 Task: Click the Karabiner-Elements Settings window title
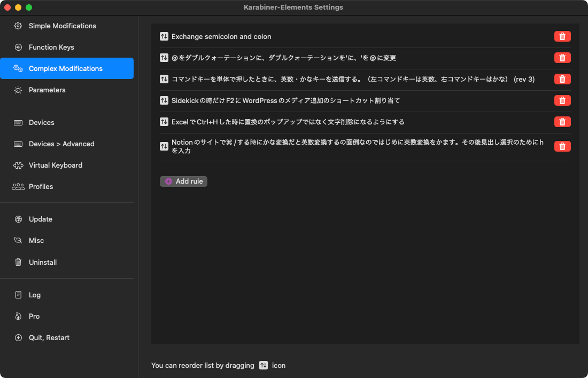pos(293,7)
